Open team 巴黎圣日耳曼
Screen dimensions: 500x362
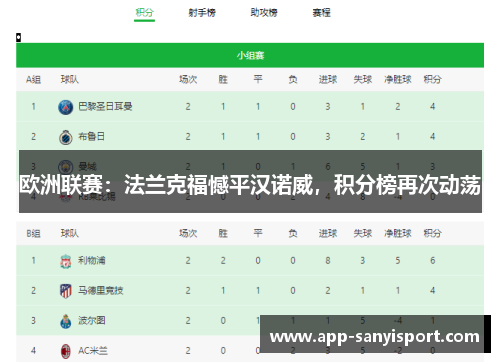(x=105, y=107)
